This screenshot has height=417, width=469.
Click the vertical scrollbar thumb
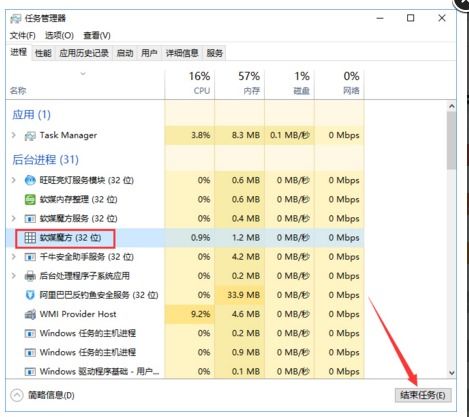(452, 140)
